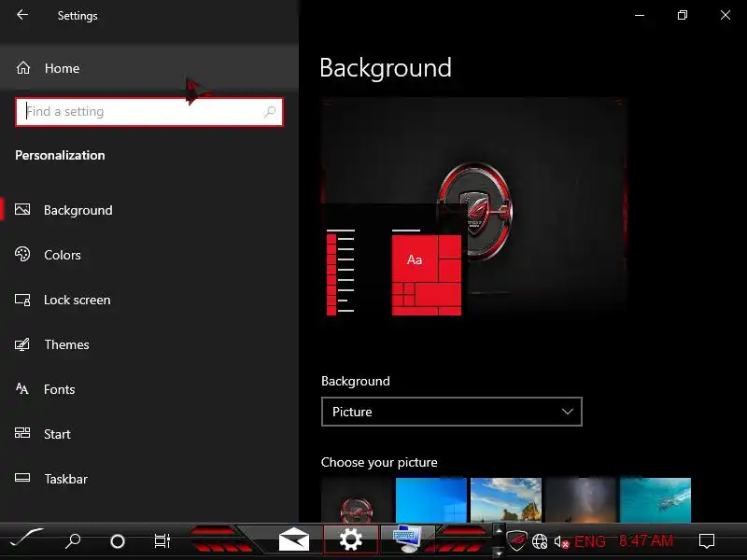Expand the Background Picture dropdown

(452, 412)
